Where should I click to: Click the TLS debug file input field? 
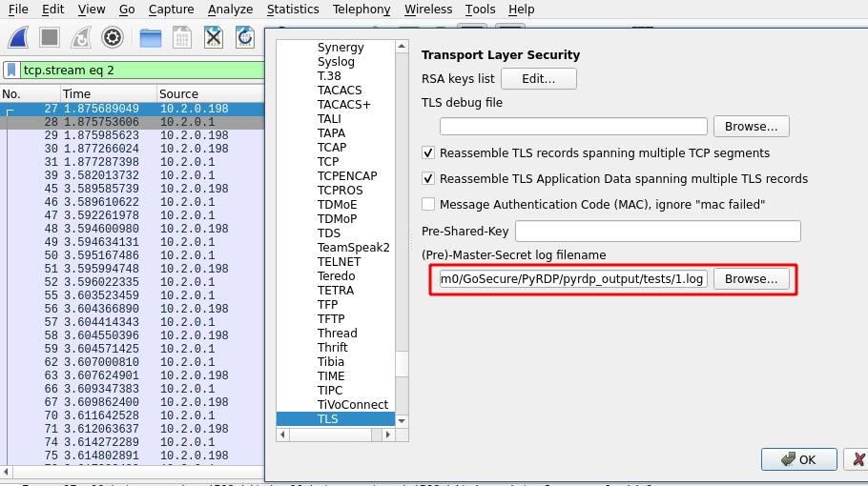click(573, 126)
